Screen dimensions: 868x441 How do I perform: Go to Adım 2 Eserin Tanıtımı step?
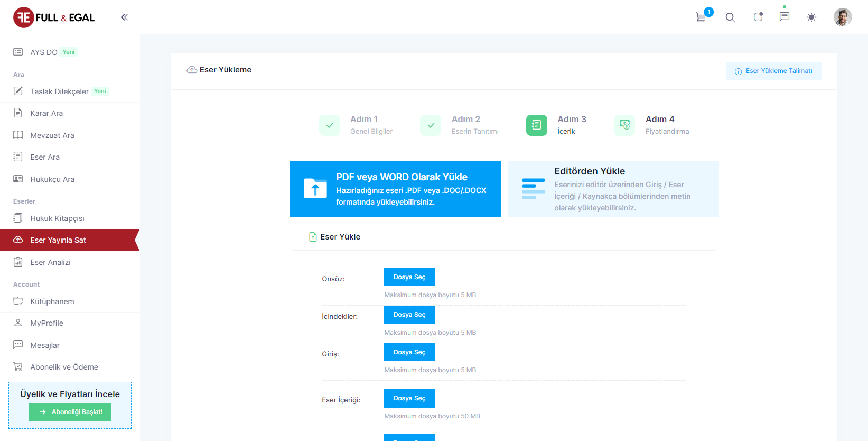(431, 125)
